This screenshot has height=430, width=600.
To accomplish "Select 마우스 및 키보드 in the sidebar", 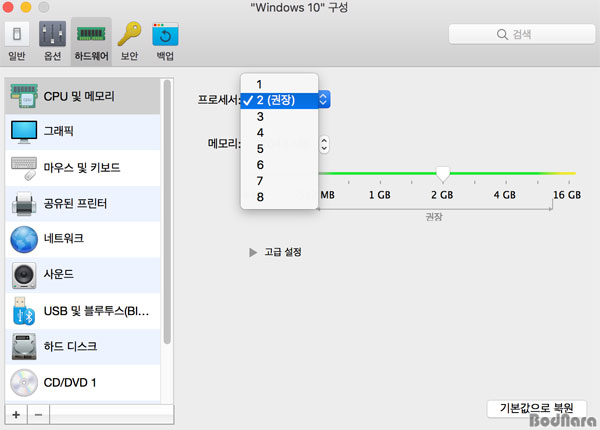I will [x=83, y=168].
